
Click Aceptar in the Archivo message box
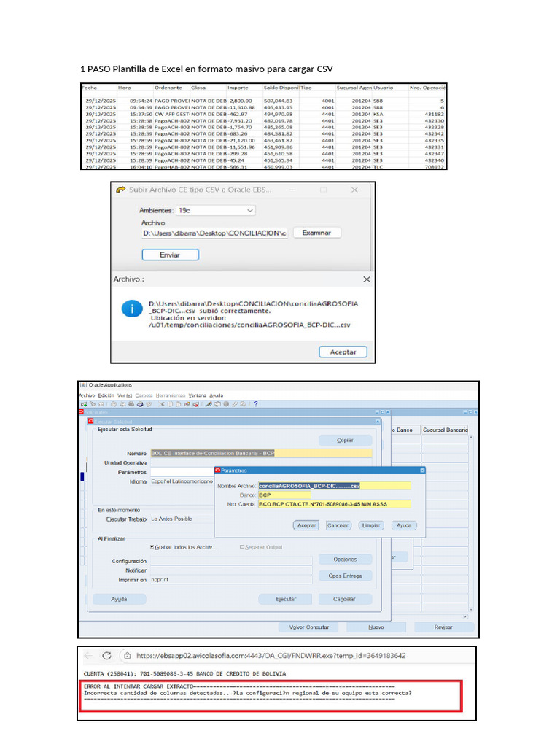tap(343, 352)
